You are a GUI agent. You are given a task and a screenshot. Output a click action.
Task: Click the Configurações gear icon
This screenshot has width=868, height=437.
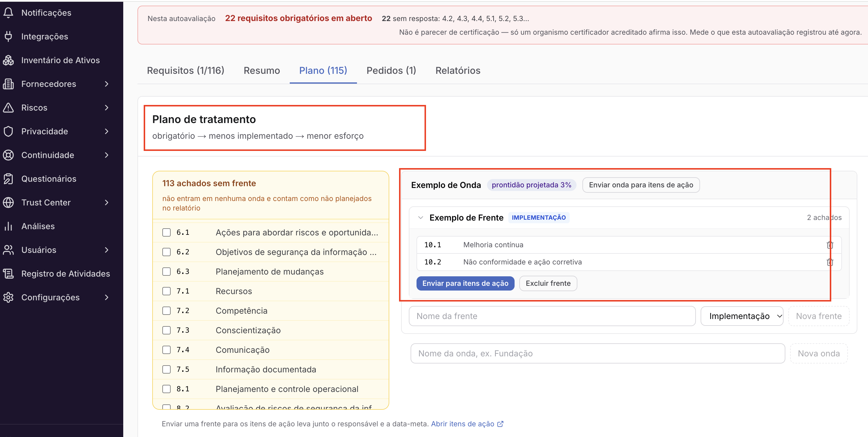click(8, 297)
